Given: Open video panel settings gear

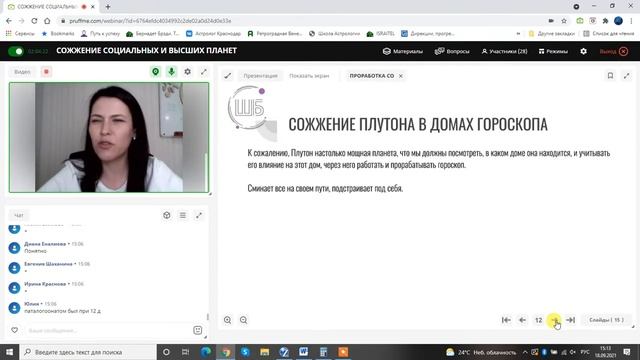Looking at the screenshot, I should pos(187,72).
